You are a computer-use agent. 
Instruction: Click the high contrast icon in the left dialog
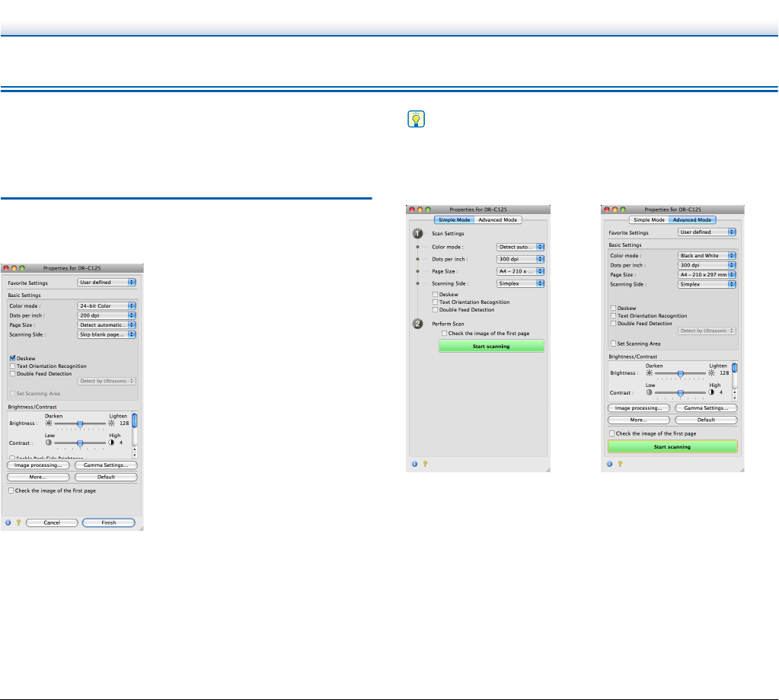(x=110, y=442)
